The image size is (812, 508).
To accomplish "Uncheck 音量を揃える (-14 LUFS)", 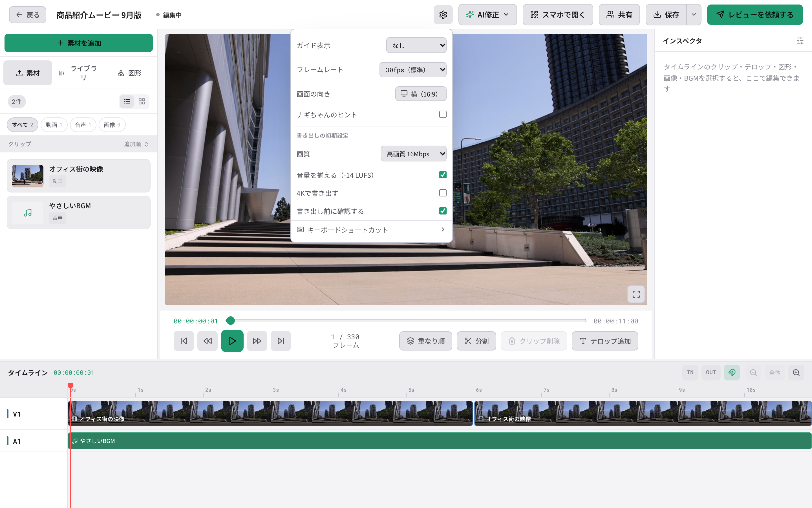I will coord(443,175).
